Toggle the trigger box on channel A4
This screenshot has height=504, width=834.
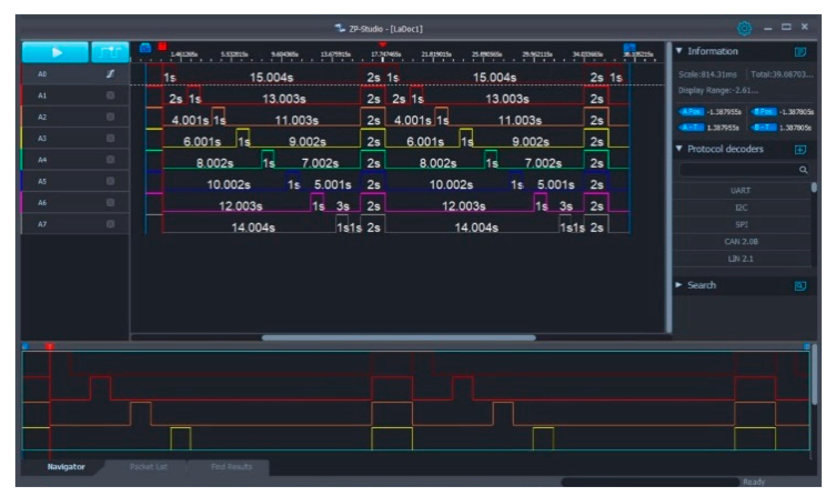click(110, 160)
